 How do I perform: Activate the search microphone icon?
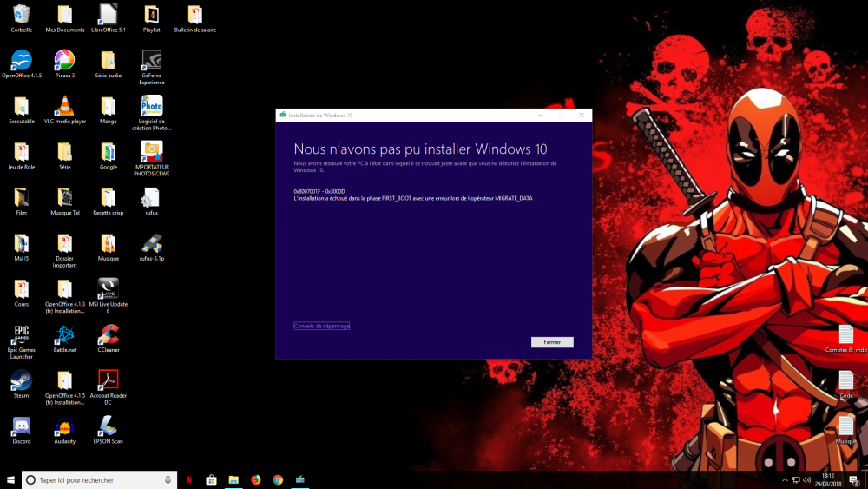[x=168, y=480]
